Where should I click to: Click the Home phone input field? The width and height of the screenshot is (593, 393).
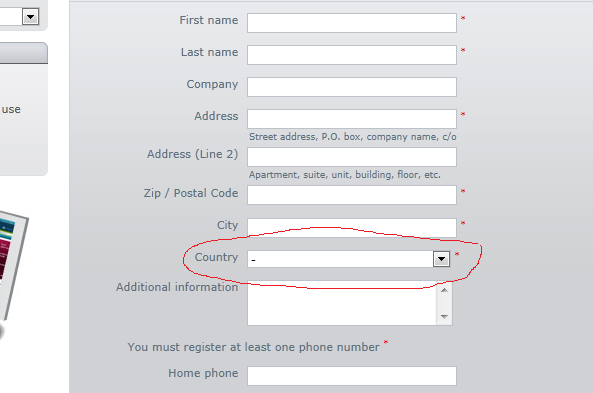[352, 376]
